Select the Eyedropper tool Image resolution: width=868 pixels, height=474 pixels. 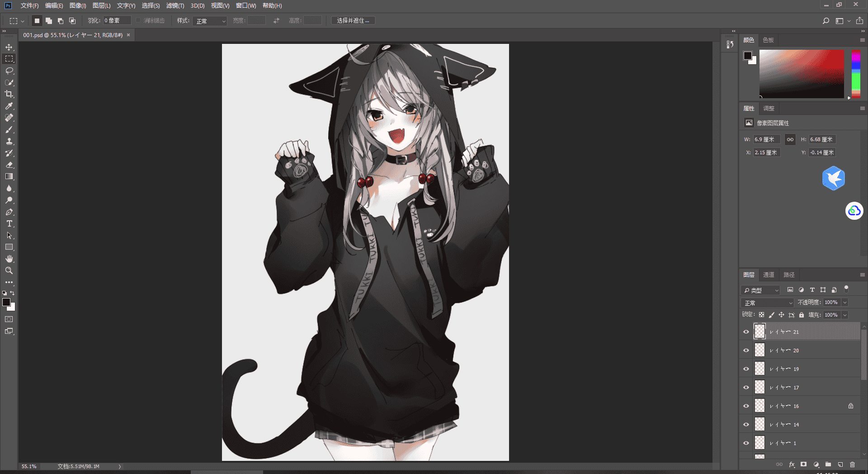[x=9, y=106]
